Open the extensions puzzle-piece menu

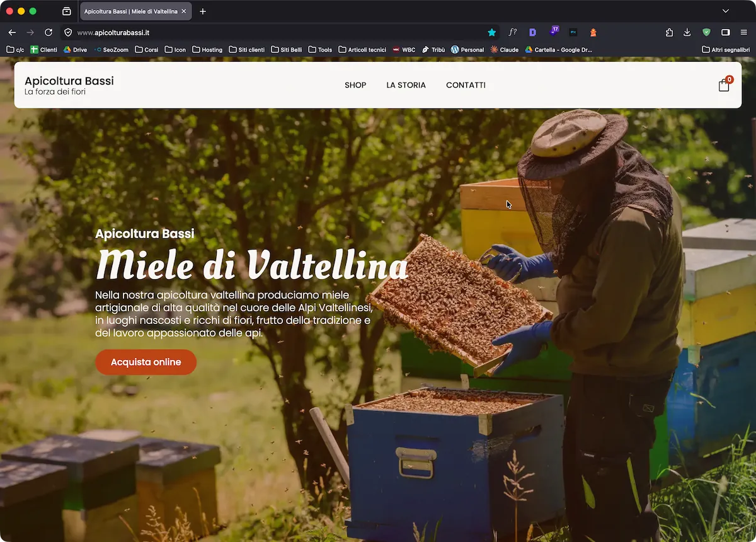coord(669,32)
